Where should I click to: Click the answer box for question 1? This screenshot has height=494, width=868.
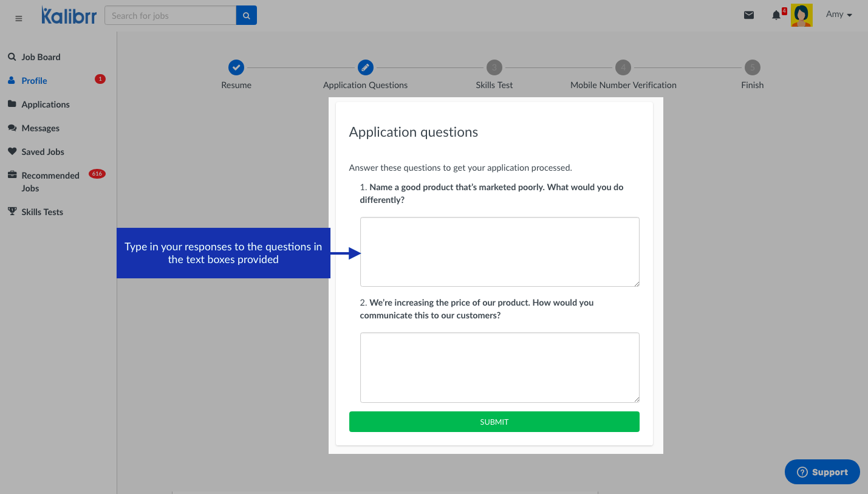(499, 252)
